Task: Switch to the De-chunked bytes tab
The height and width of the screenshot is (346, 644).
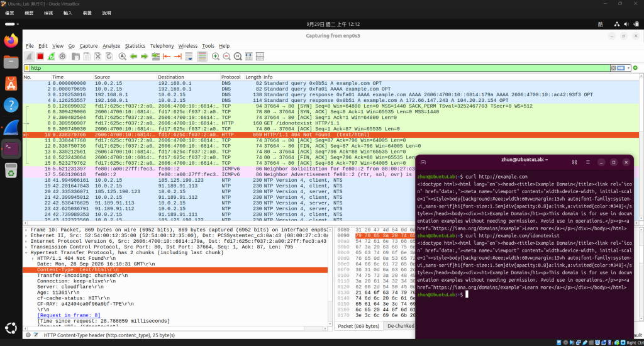Action: click(x=401, y=326)
